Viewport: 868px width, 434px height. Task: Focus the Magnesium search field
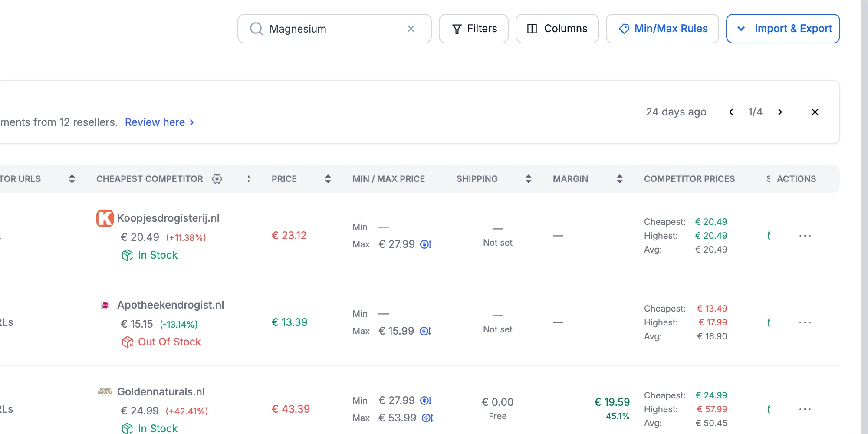point(335,29)
